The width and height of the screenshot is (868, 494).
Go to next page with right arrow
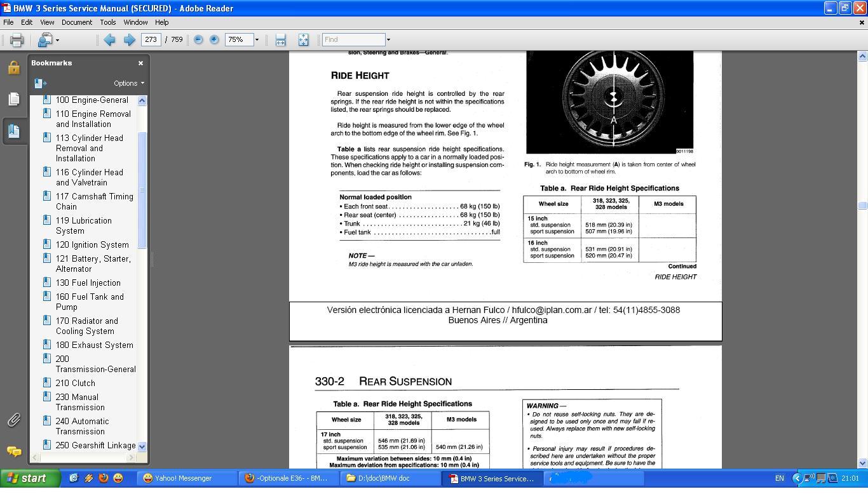(129, 40)
